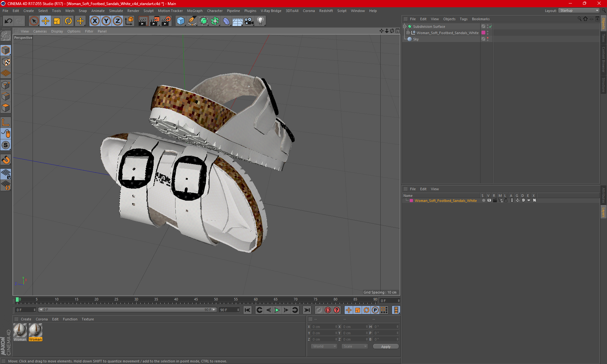Screen dimensions: 607x364
Task: Step the end frame 90 F field
Action: (238, 310)
